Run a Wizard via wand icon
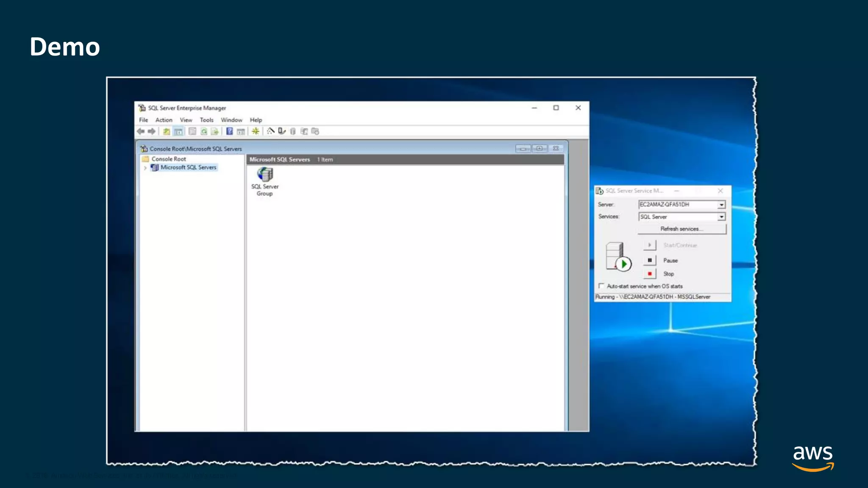868x488 pixels. (x=270, y=131)
